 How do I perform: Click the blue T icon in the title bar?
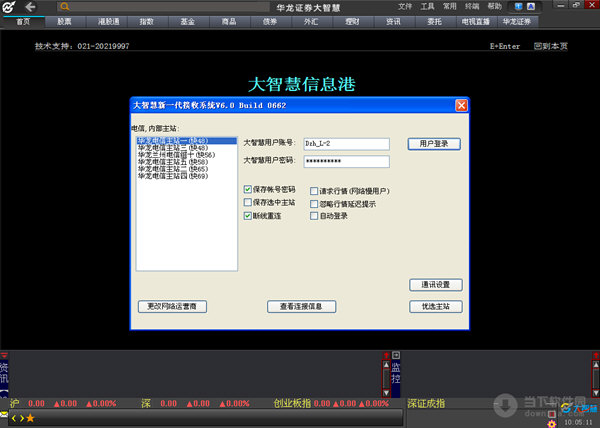[x=518, y=6]
